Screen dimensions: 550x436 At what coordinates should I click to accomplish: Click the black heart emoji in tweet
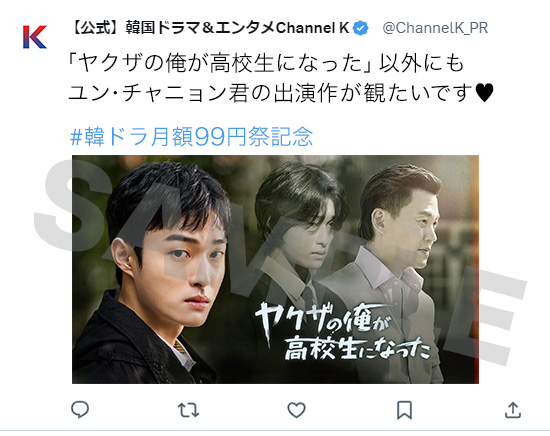pos(484,93)
